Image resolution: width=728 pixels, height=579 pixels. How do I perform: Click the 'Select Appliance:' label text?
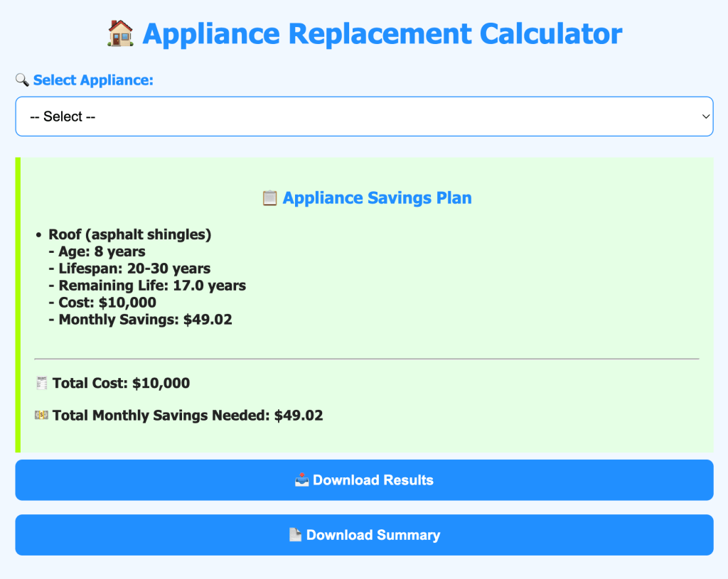point(93,80)
